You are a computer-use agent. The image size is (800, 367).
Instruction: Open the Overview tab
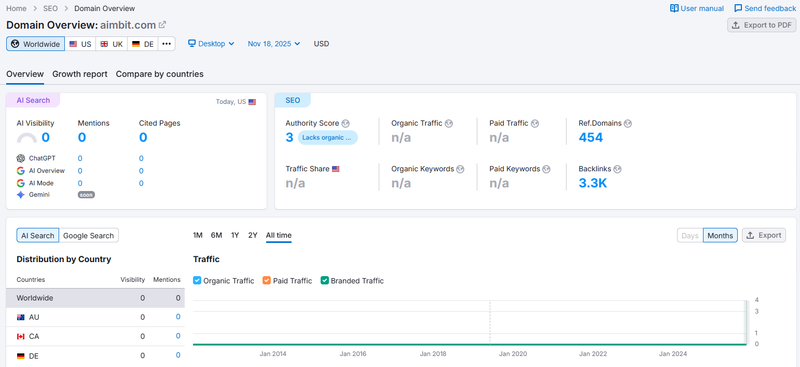click(25, 74)
